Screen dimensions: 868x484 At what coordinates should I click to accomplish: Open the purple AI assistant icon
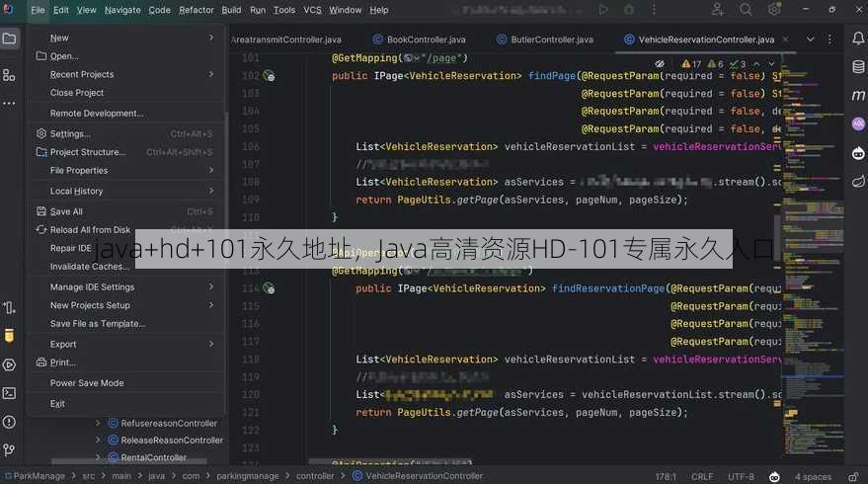coord(858,124)
